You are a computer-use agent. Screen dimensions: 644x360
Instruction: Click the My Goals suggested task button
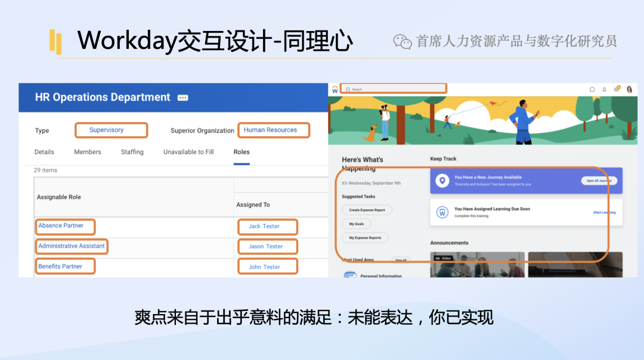click(x=357, y=224)
